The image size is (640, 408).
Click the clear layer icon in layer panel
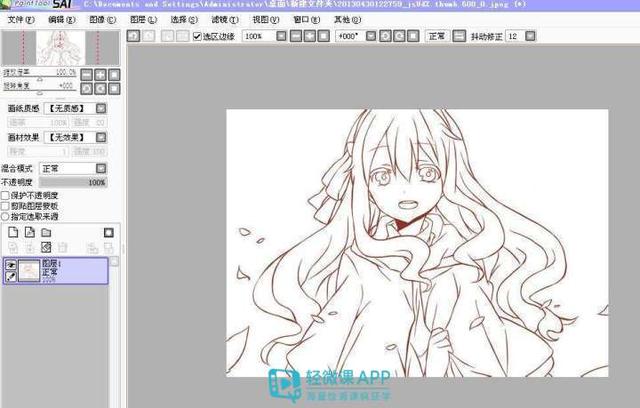(x=46, y=247)
